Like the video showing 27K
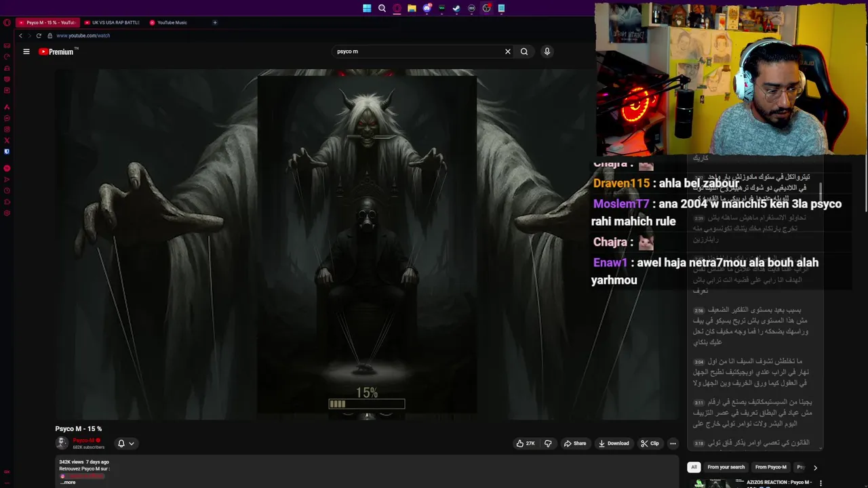 tap(526, 443)
